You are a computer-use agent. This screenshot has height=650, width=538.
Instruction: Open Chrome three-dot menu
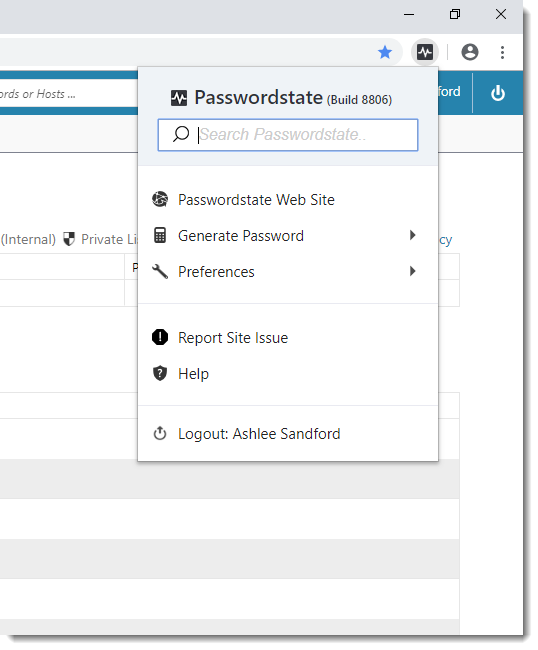(502, 52)
